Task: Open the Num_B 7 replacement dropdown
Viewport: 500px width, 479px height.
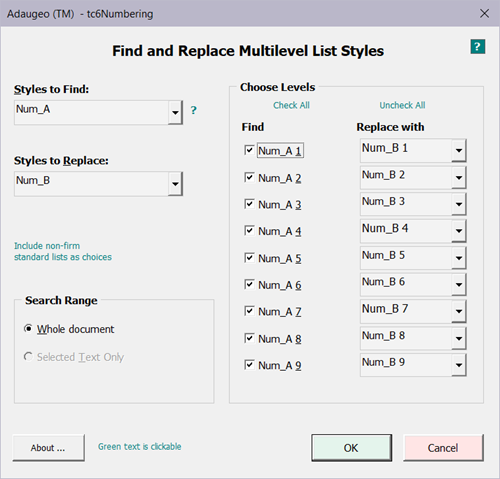Action: pos(459,311)
